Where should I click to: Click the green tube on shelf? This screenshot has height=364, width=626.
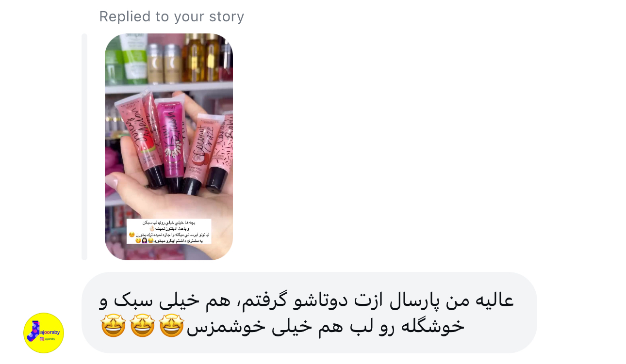134,58
